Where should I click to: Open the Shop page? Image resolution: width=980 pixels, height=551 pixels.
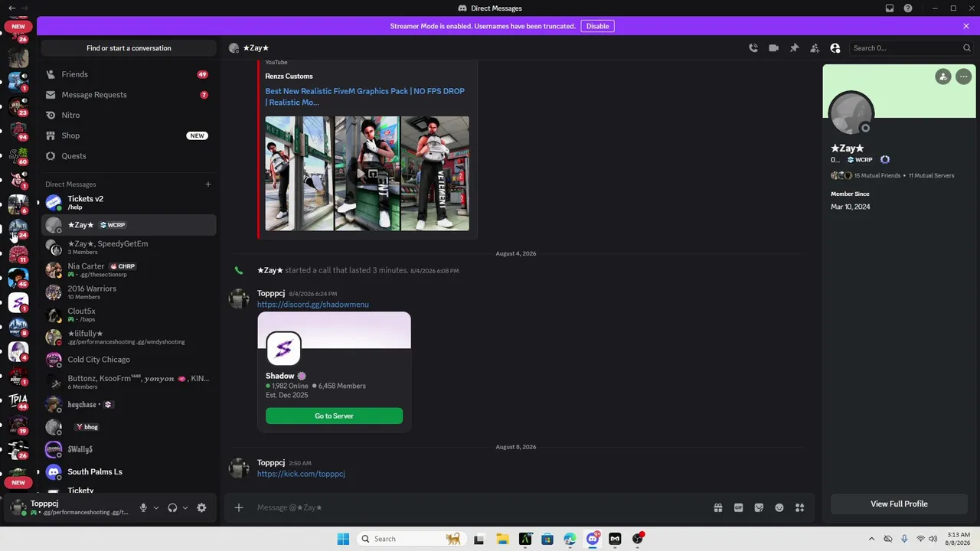point(129,135)
